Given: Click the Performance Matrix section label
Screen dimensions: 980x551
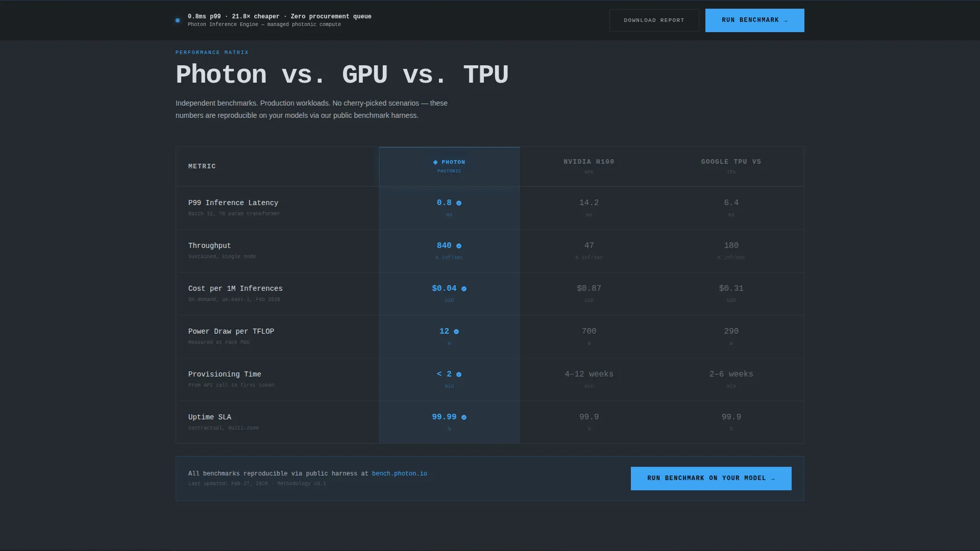Looking at the screenshot, I should [212, 53].
